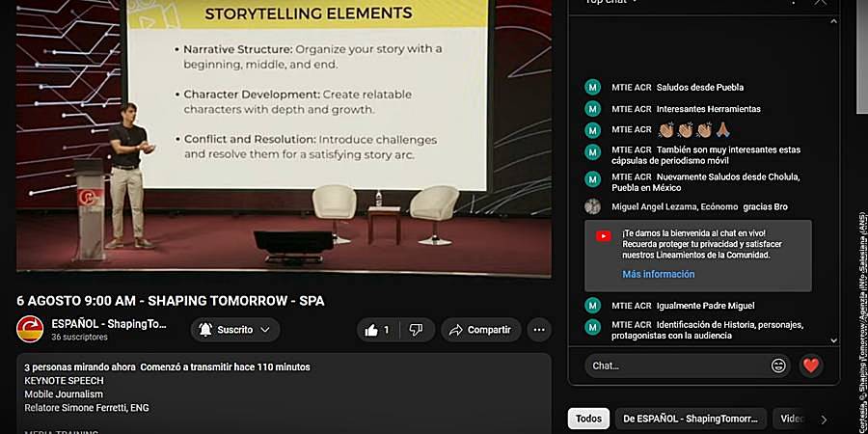The width and height of the screenshot is (868, 434).
Task: Click MTIE ACR avatar beside 'Identificación de Historia'
Action: tap(592, 327)
